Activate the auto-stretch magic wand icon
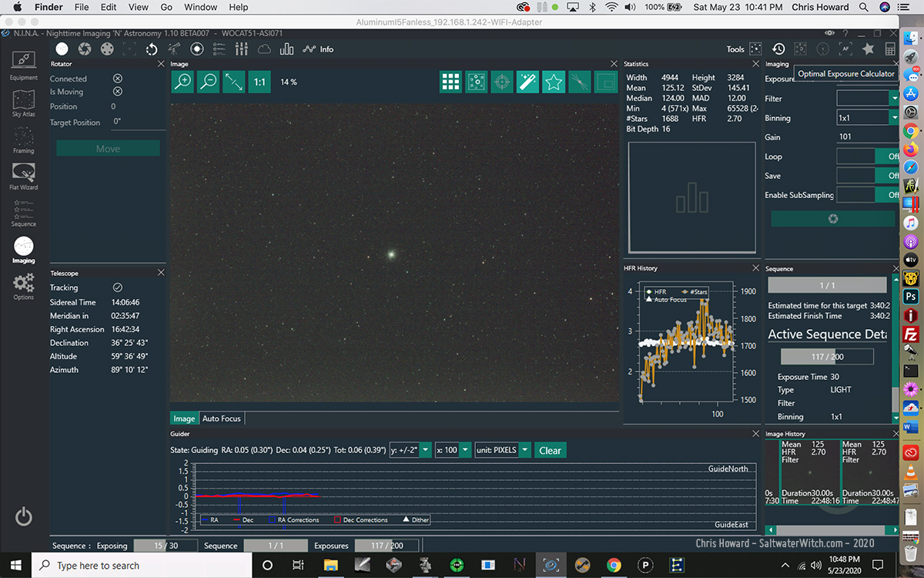This screenshot has height=578, width=924. click(527, 81)
